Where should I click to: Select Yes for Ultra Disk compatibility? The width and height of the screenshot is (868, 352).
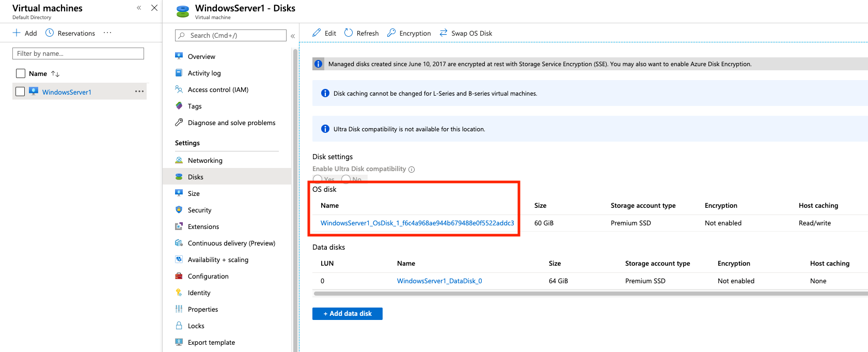pyautogui.click(x=318, y=179)
